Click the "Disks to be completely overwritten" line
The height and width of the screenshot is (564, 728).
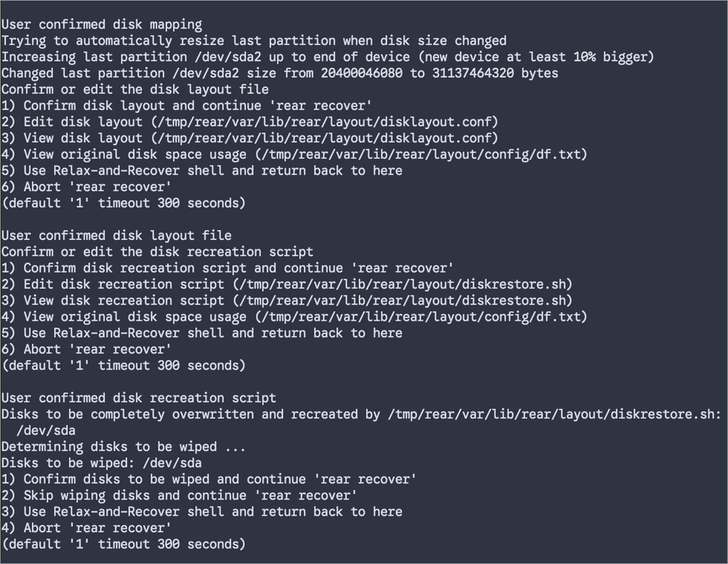[361, 414]
